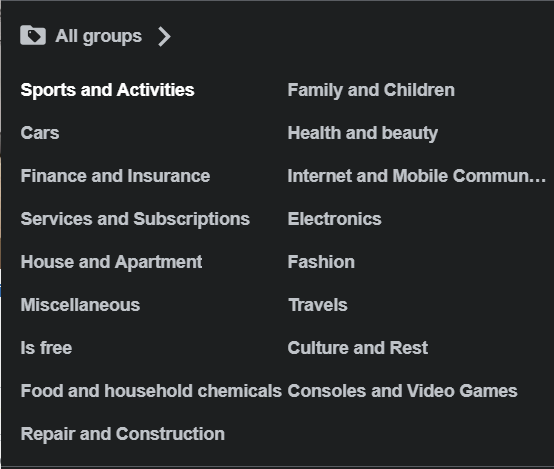The image size is (554, 469).
Task: Choose the Cars category
Action: (40, 133)
